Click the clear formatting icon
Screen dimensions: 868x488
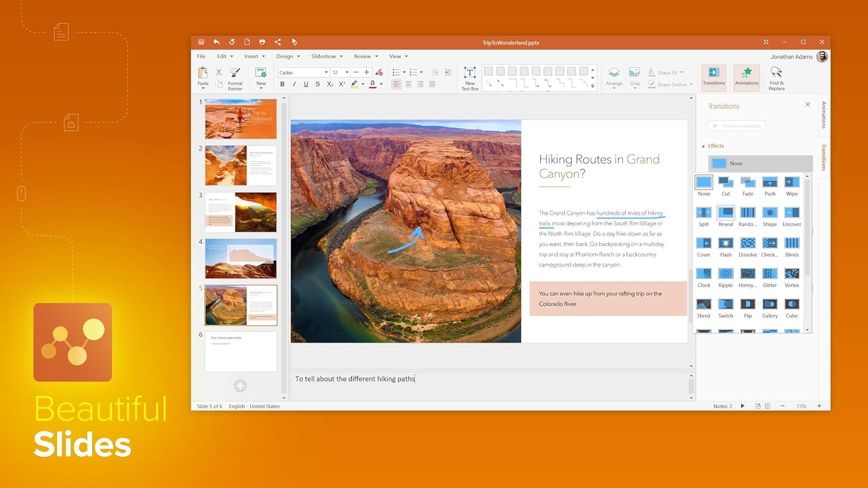[379, 72]
